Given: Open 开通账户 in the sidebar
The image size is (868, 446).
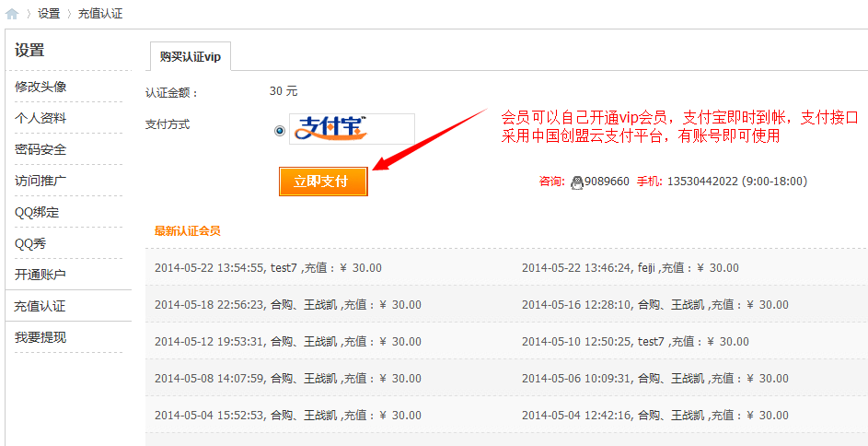Looking at the screenshot, I should pos(41,275).
